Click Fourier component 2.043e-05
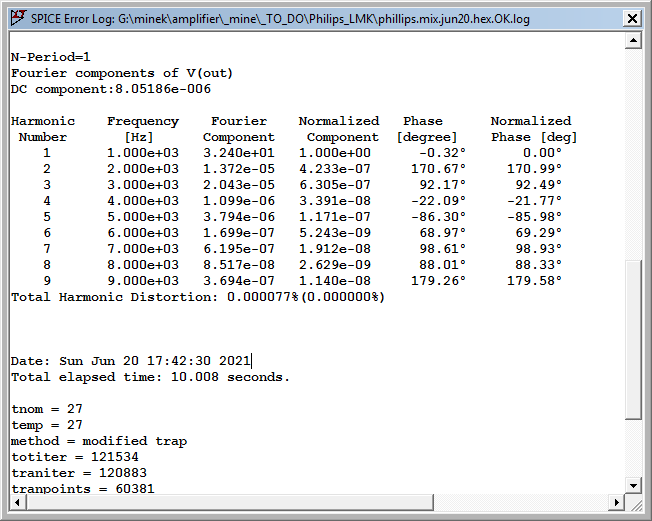The height and width of the screenshot is (521, 652). pyautogui.click(x=239, y=185)
